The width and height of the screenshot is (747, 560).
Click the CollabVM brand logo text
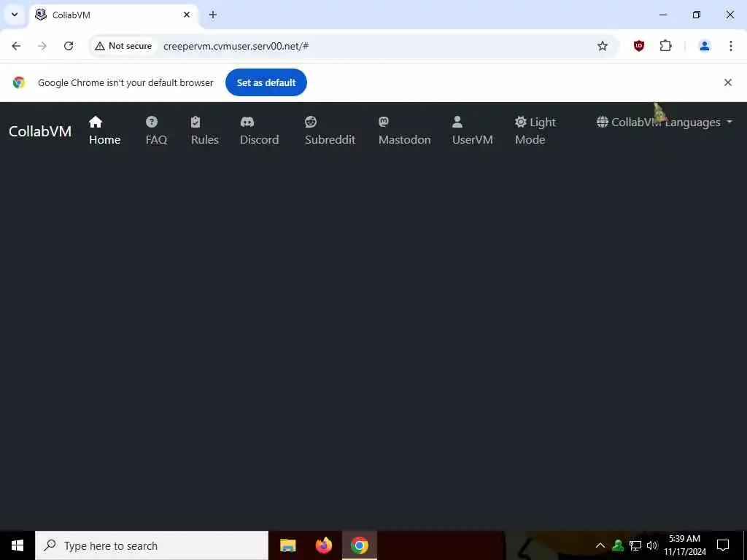tap(40, 131)
